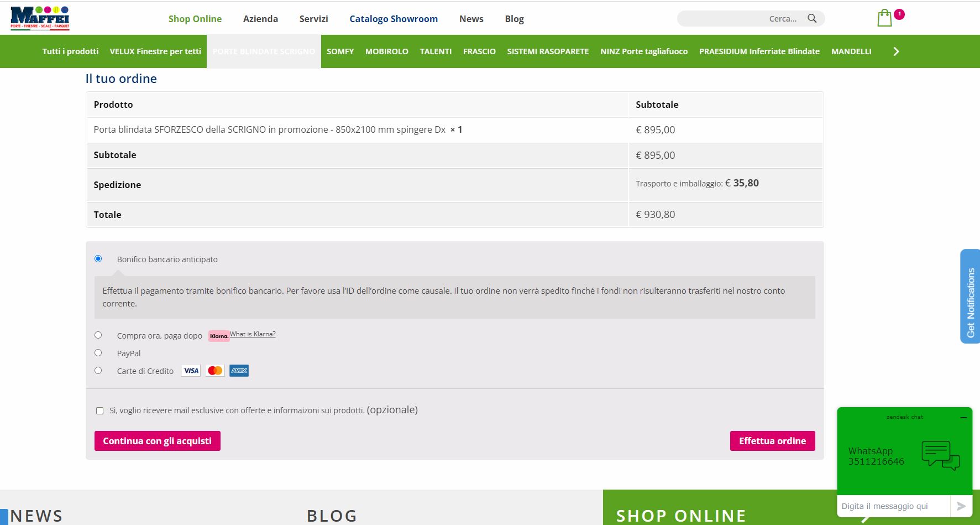Click the Prodotto column header
This screenshot has height=525, width=980.
(113, 105)
